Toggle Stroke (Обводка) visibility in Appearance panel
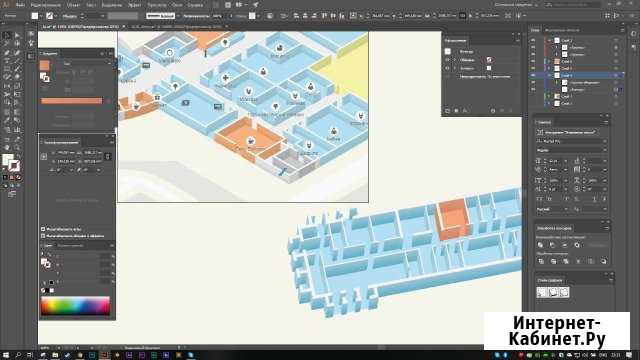This screenshot has width=640, height=360. coord(447,60)
